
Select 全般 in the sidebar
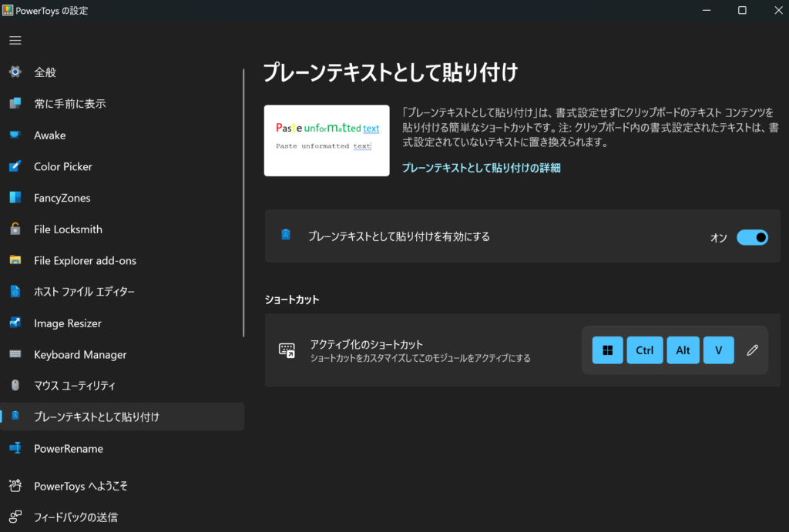123,72
